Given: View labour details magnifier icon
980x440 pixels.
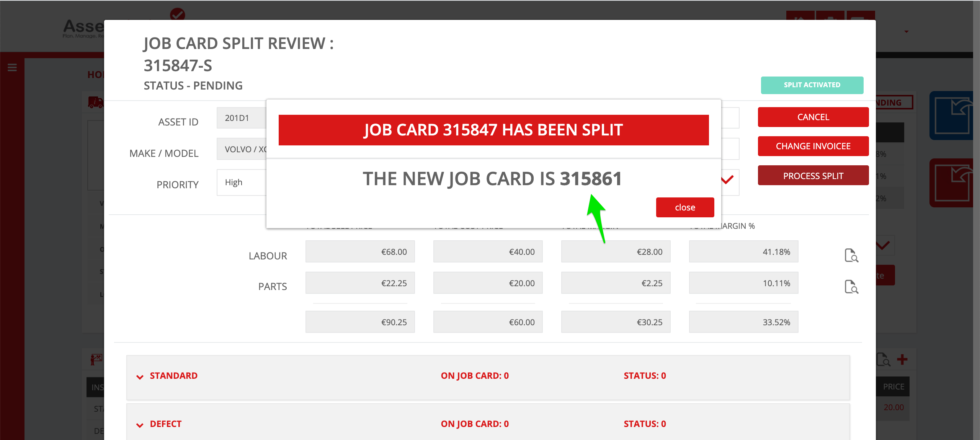Looking at the screenshot, I should [851, 256].
